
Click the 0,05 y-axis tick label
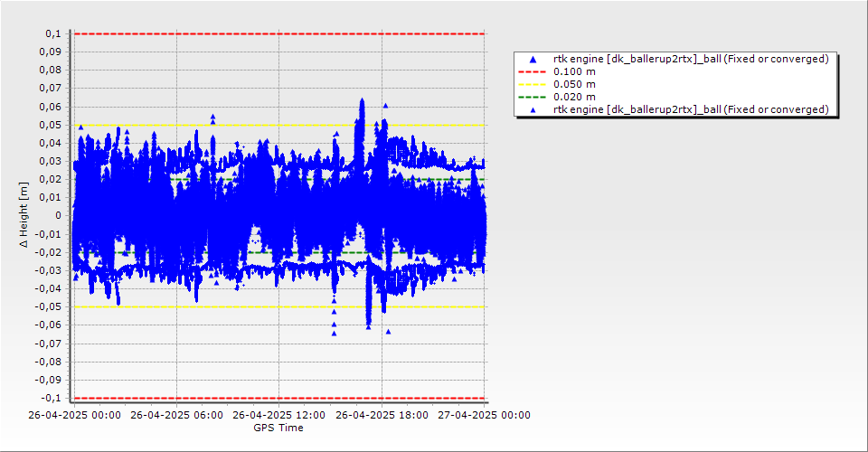[x=51, y=125]
